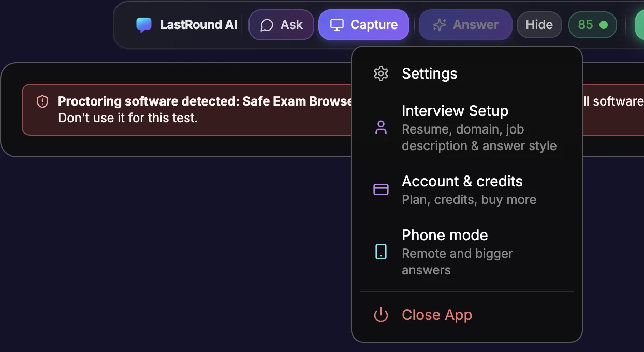Click the LastRound AI logo icon
The image size is (644, 352).
[x=144, y=25]
